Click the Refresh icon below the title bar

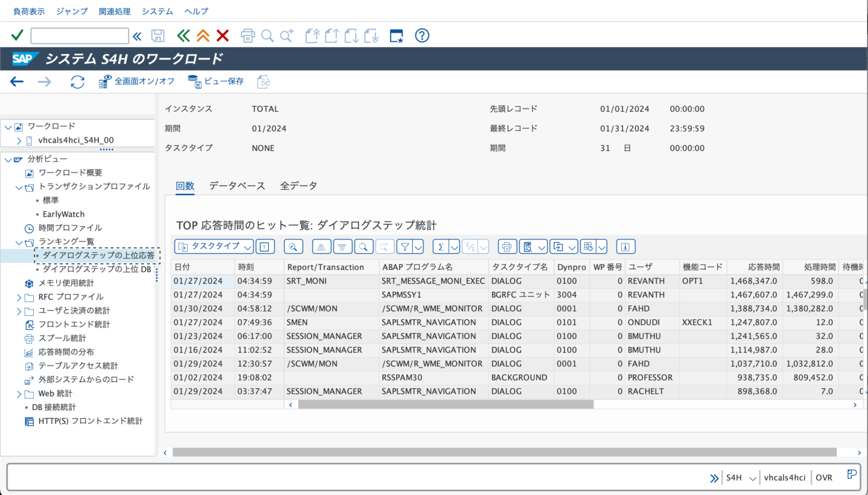click(77, 81)
